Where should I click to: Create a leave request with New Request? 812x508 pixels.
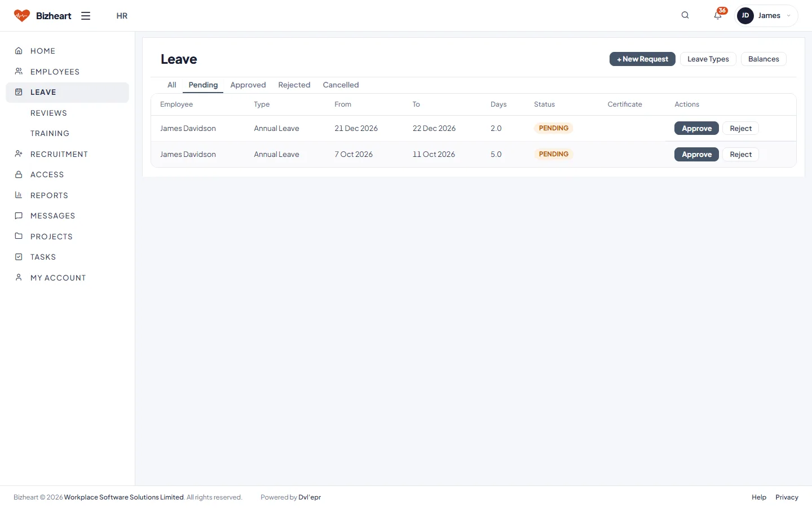(x=642, y=59)
